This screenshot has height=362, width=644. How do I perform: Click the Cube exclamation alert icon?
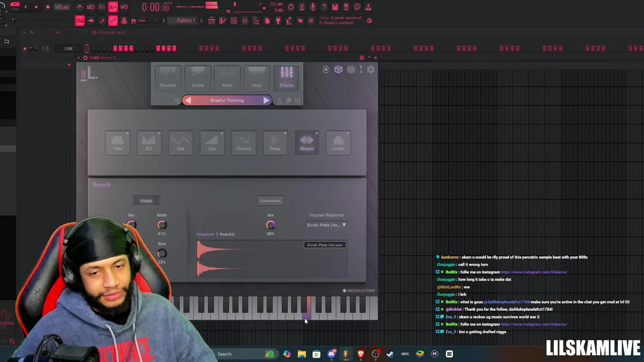coord(361,70)
